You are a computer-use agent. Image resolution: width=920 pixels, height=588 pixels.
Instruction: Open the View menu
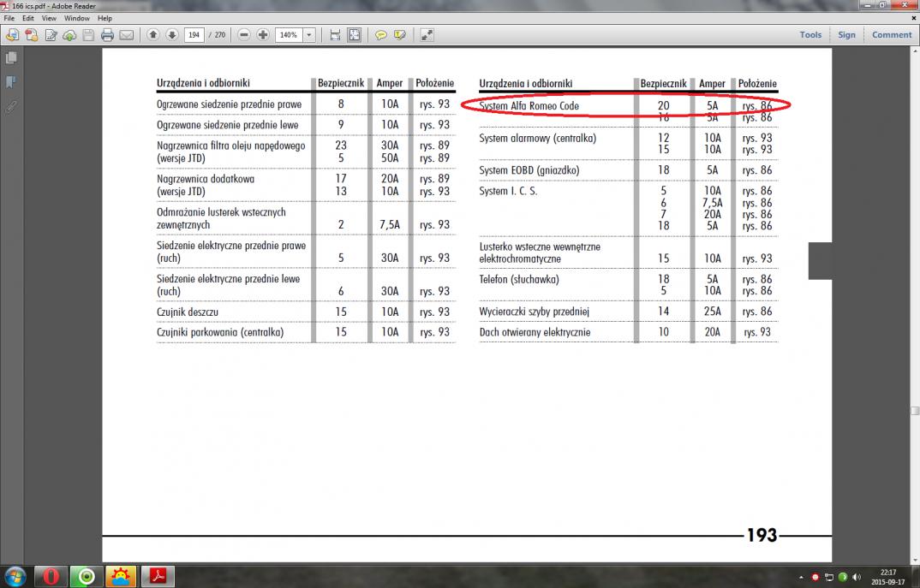pyautogui.click(x=50, y=18)
